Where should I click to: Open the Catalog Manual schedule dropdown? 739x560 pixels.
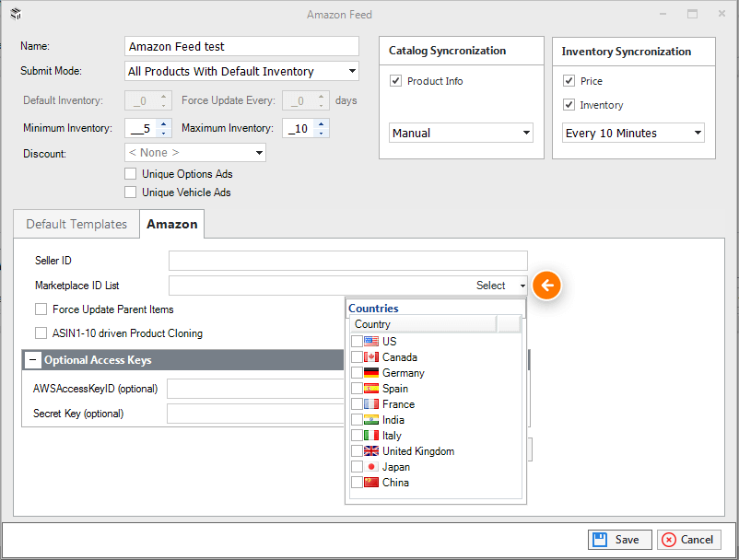point(526,133)
